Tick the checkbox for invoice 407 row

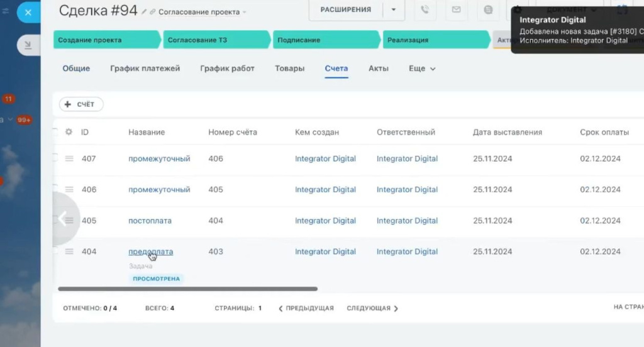coord(55,158)
